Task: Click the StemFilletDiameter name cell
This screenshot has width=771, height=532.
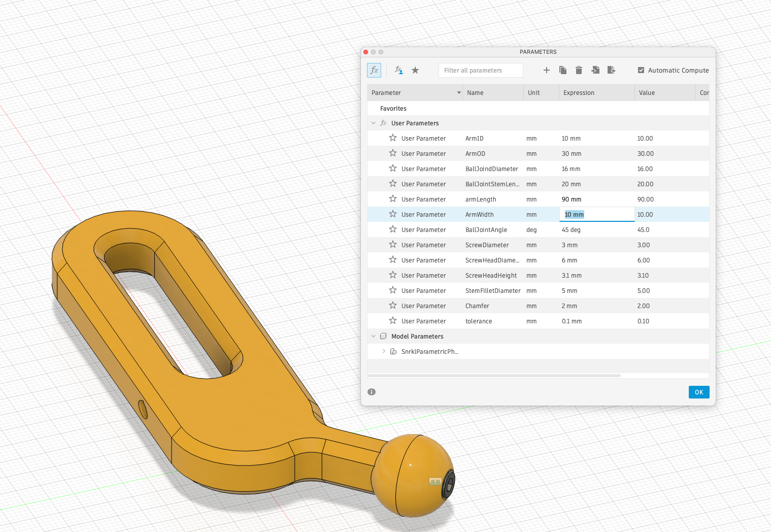Action: click(x=493, y=291)
